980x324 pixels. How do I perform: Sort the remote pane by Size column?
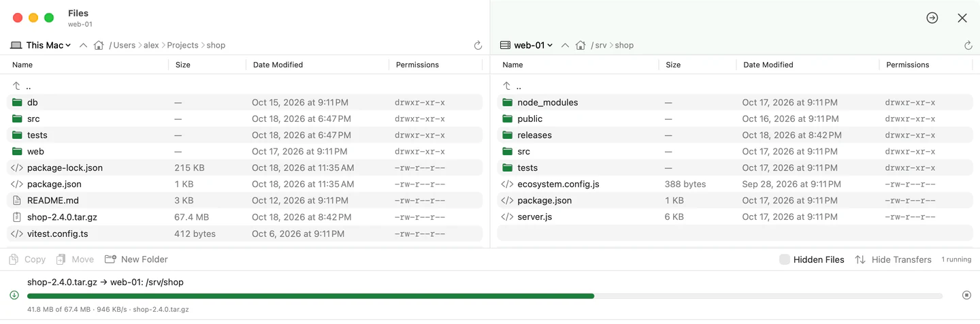click(x=673, y=65)
